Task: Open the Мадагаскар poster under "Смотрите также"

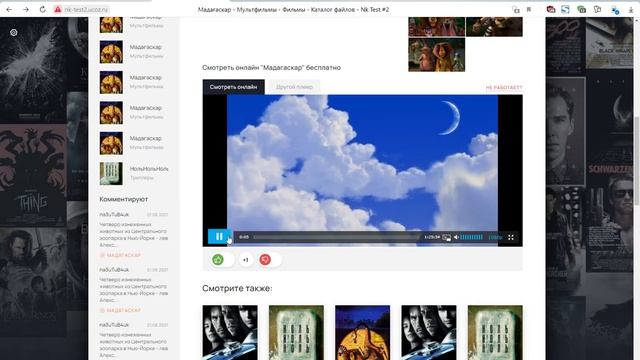Action: pyautogui.click(x=362, y=333)
